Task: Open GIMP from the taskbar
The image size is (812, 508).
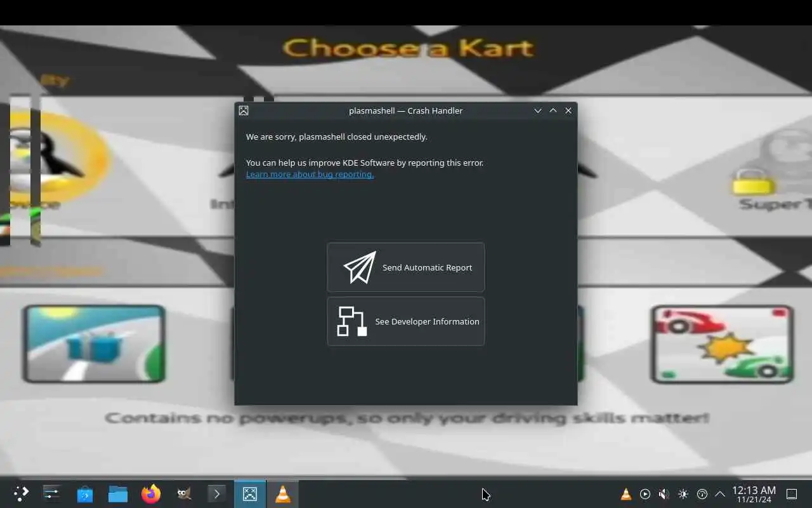Action: point(184,494)
